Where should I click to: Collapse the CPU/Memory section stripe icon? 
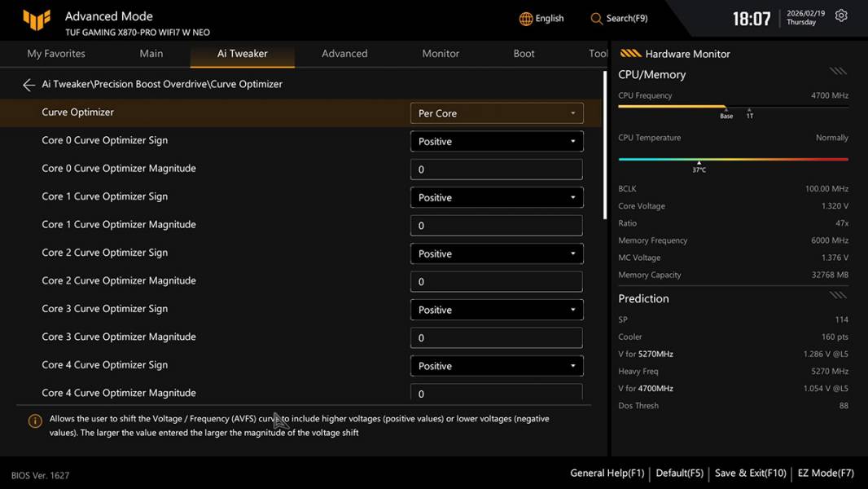[x=838, y=72]
